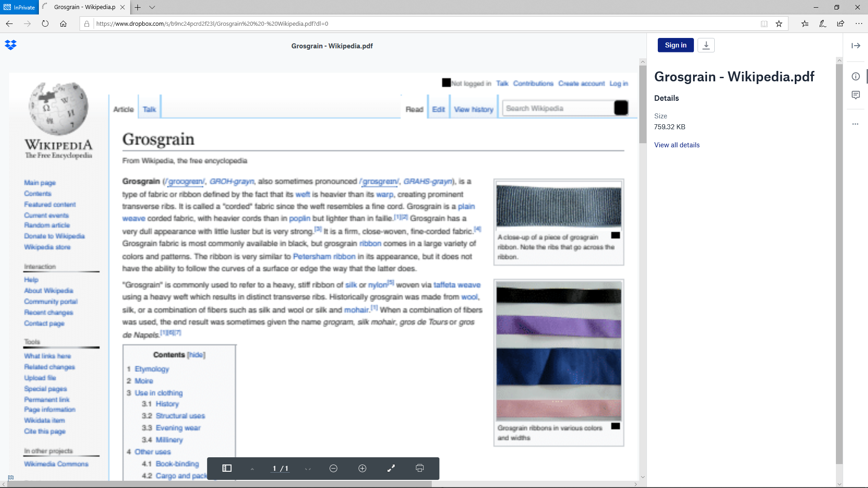Click the Dropbox logo icon

tap(10, 45)
